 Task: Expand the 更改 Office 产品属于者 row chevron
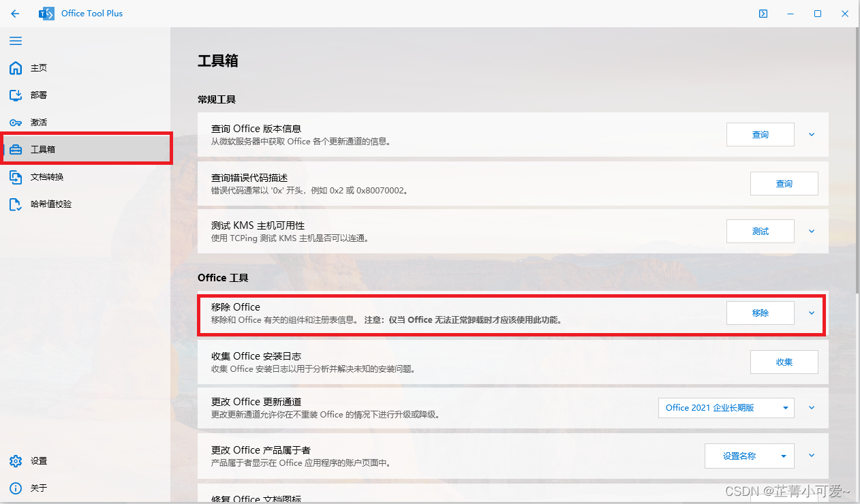[812, 456]
